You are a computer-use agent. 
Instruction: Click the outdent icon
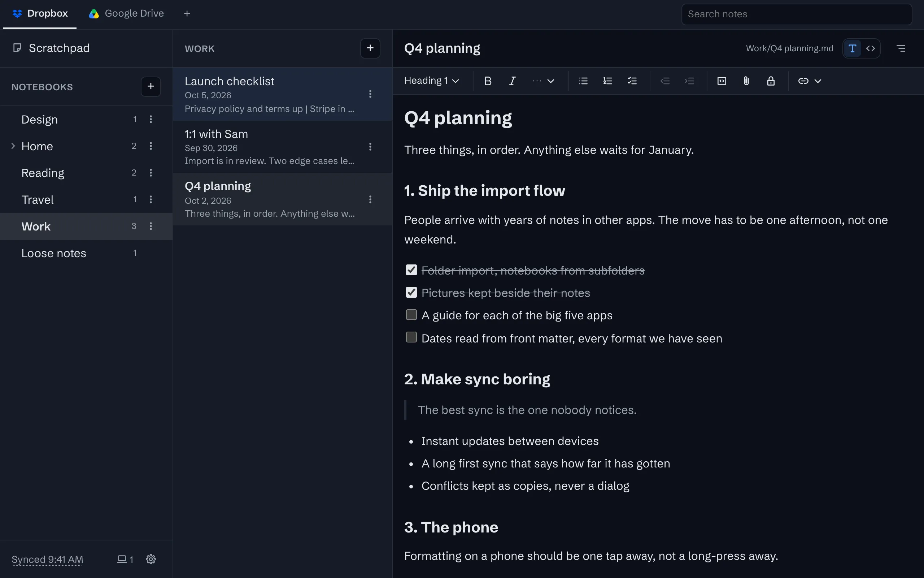click(x=665, y=81)
